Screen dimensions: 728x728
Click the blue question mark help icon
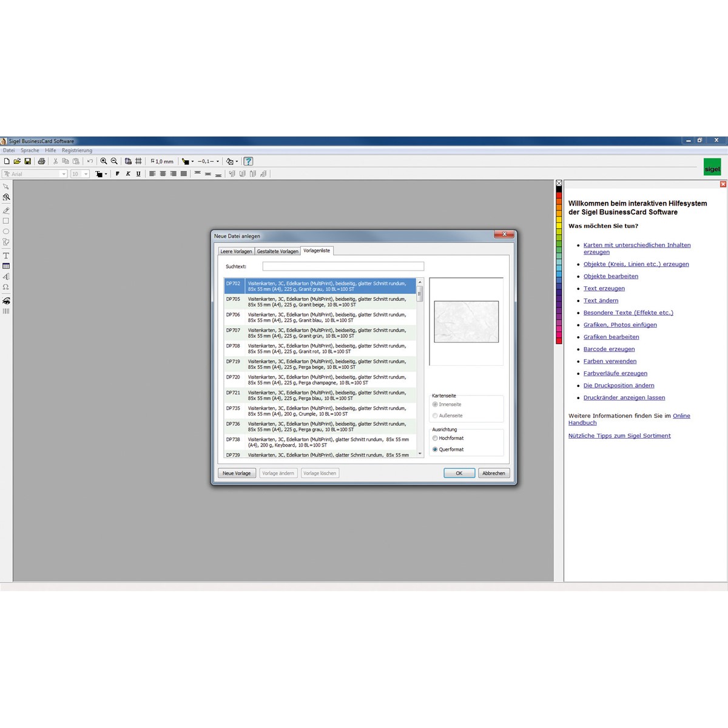pyautogui.click(x=248, y=161)
